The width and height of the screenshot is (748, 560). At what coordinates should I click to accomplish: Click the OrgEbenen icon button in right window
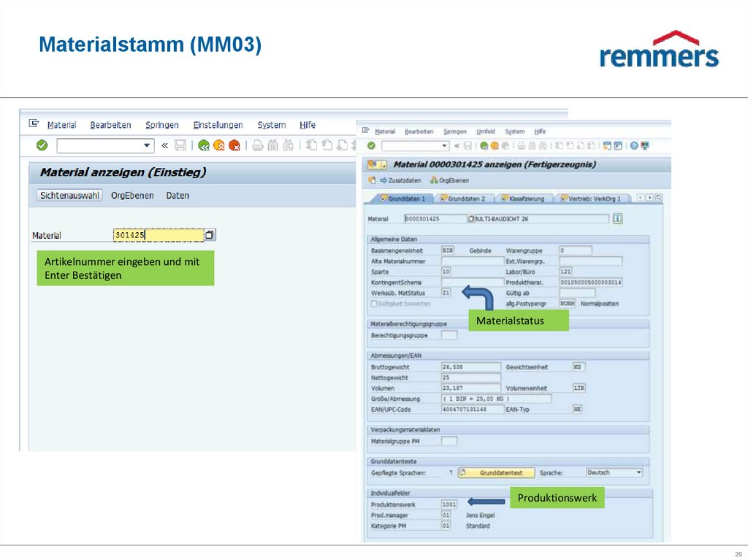449,180
